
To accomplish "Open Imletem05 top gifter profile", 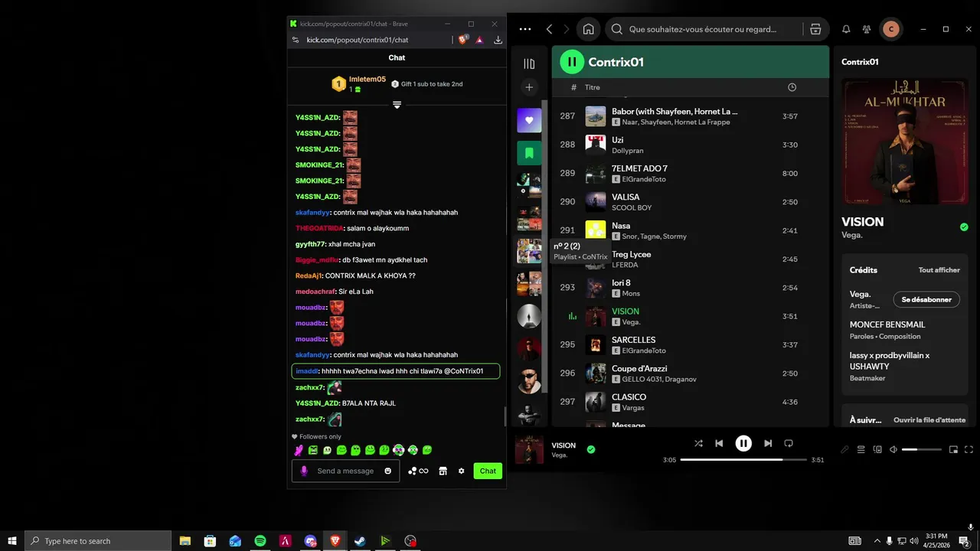I will tap(358, 84).
